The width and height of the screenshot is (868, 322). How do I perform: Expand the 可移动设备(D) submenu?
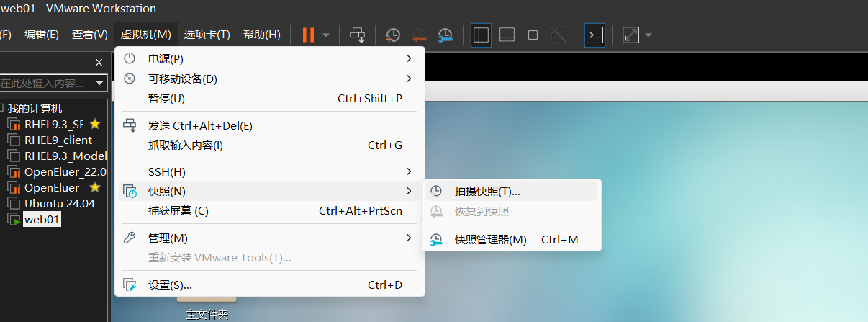tap(270, 79)
